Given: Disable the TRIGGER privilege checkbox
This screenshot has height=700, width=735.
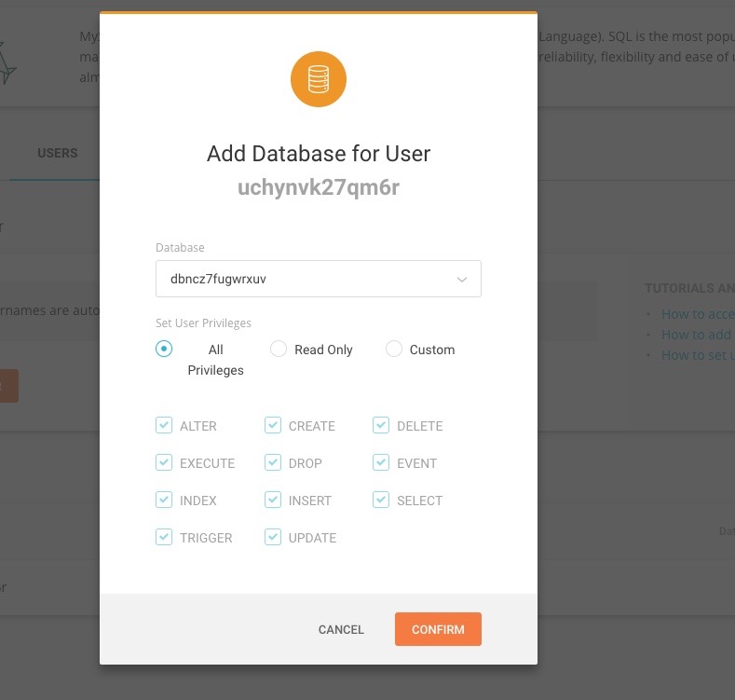Looking at the screenshot, I should click(164, 538).
